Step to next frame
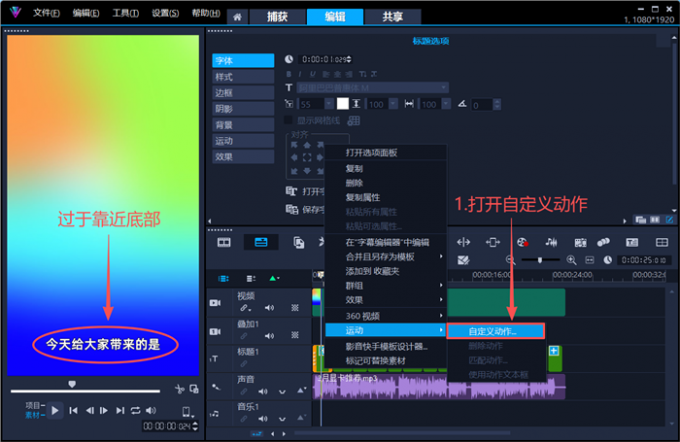 pyautogui.click(x=104, y=410)
